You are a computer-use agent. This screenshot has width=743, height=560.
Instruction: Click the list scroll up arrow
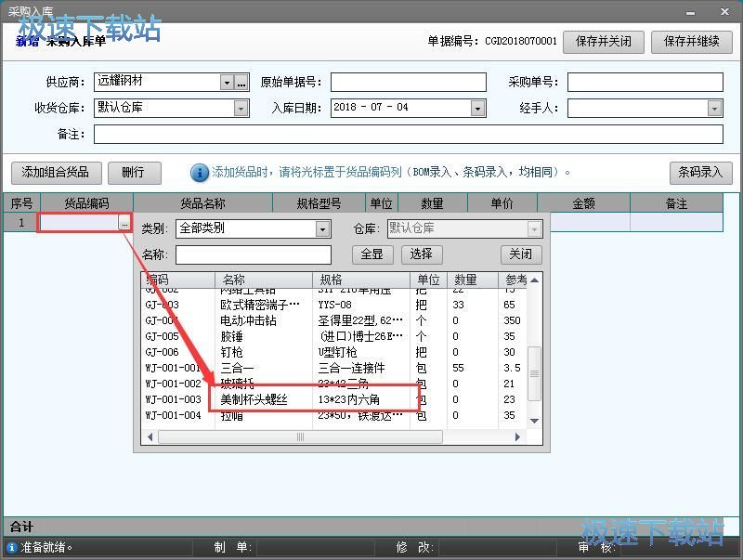click(535, 280)
